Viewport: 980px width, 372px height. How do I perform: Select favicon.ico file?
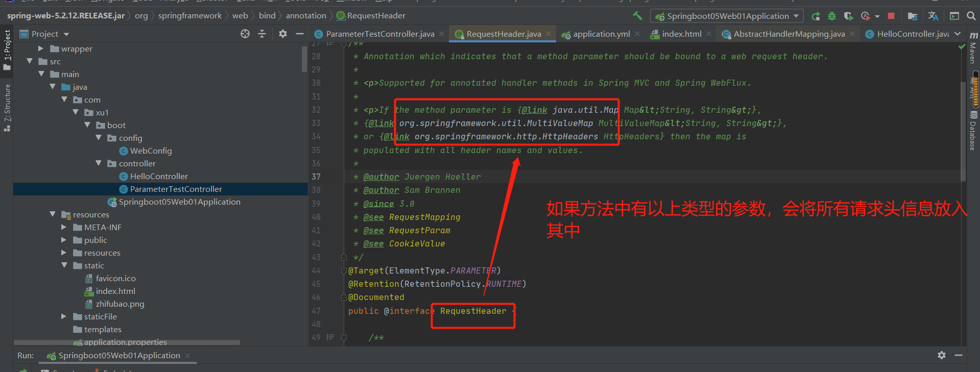[115, 278]
